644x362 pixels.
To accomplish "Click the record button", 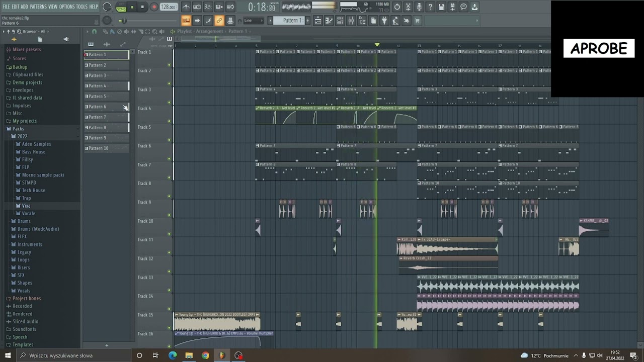I will [154, 7].
